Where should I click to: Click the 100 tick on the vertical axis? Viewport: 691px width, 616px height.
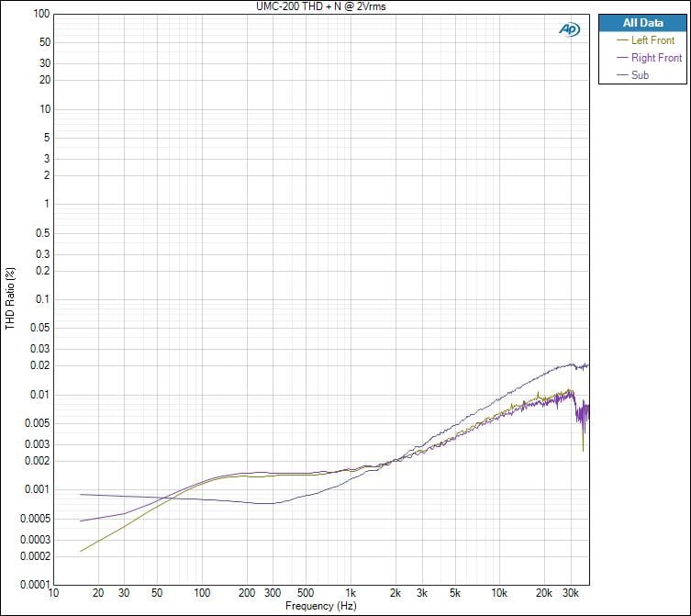40,15
